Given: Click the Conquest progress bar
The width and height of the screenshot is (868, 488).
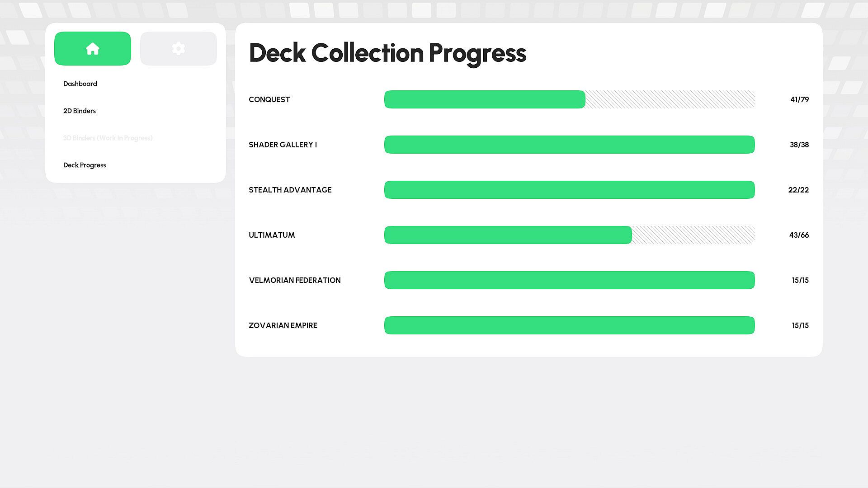Looking at the screenshot, I should (569, 99).
